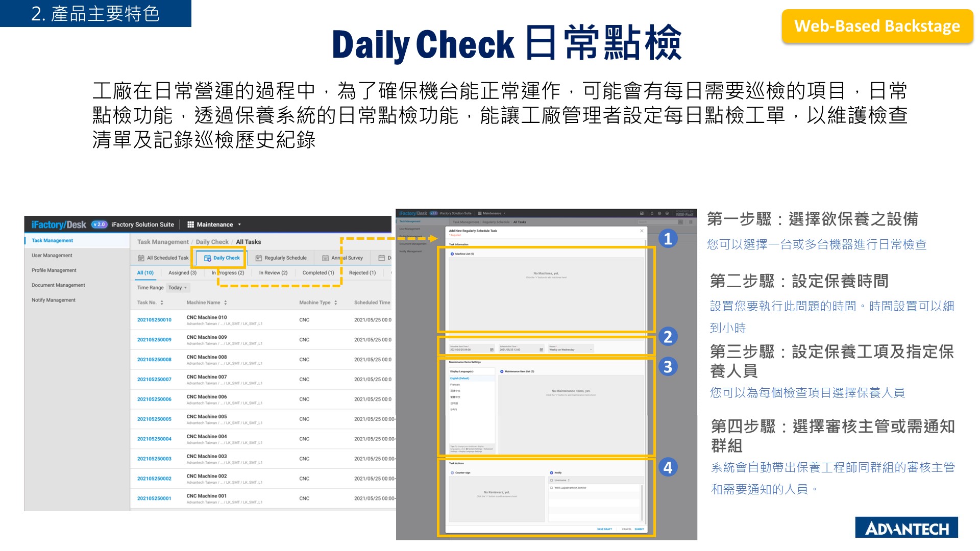Sort Username column in Notify list
Screen dimensions: 980x551
569,480
